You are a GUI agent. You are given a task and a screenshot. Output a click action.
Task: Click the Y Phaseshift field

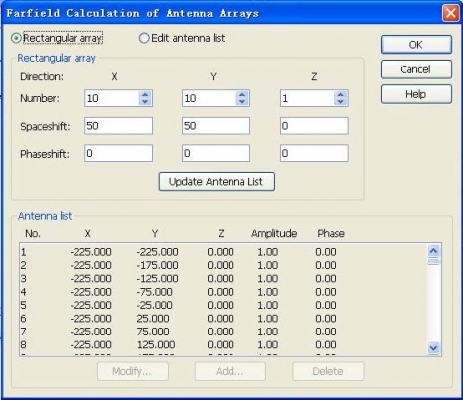(216, 153)
